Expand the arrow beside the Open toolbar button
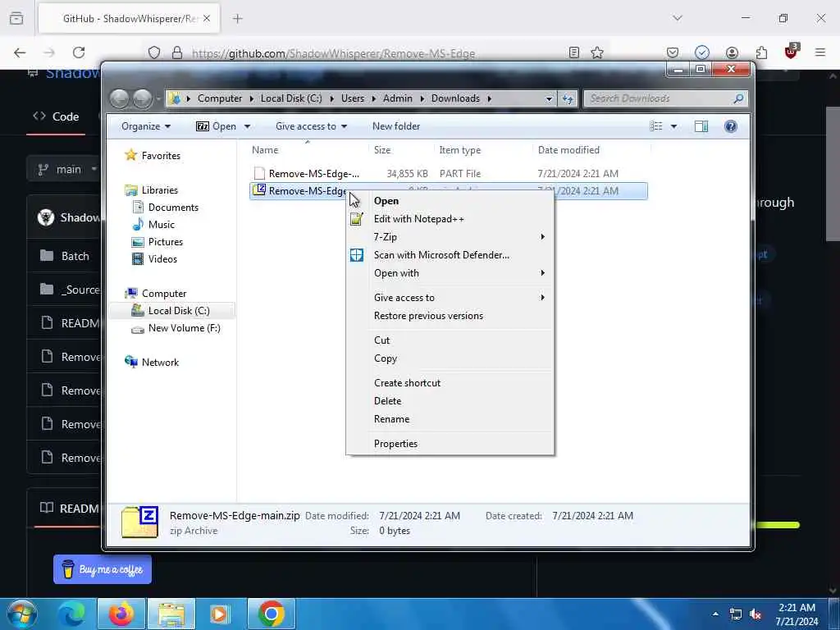This screenshot has width=840, height=630. click(247, 126)
